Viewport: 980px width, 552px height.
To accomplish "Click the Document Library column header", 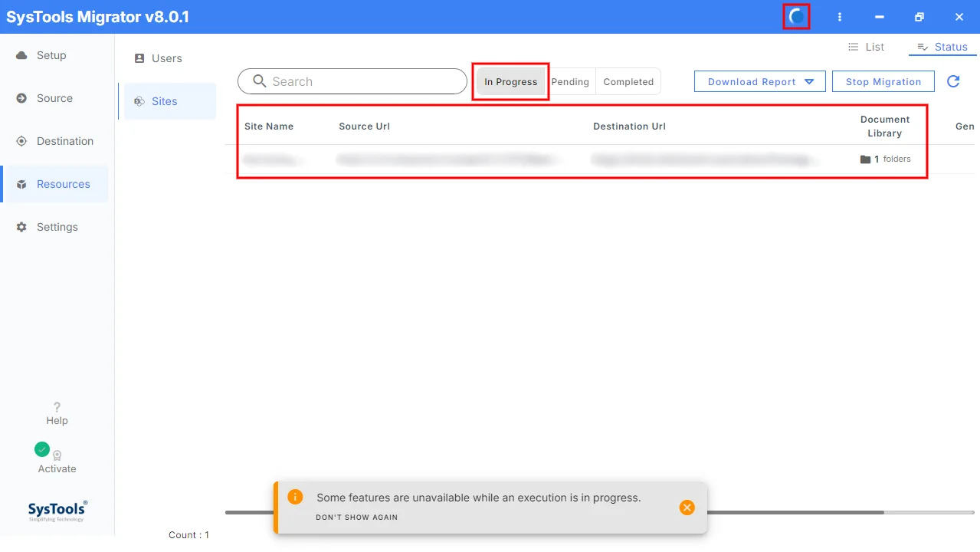I will pos(885,127).
